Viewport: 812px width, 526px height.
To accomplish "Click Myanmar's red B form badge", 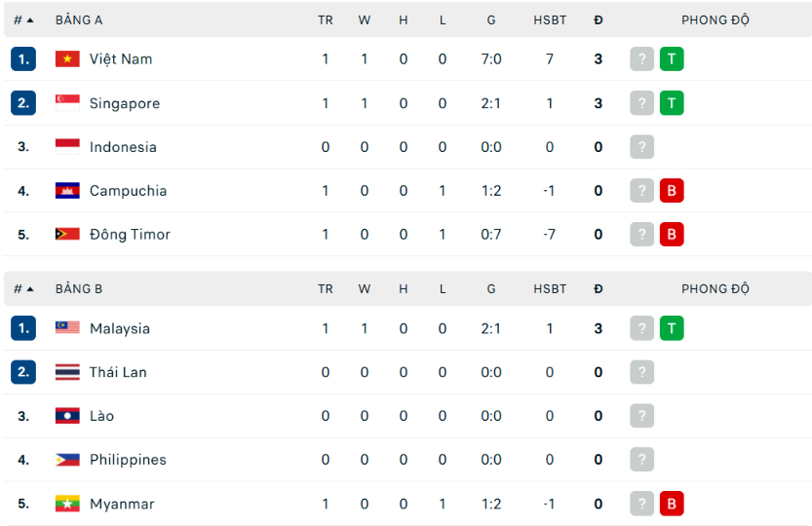I will coord(672,504).
